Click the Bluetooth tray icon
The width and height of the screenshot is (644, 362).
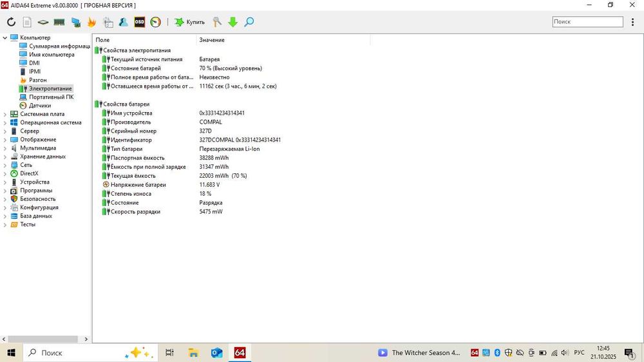point(497,352)
